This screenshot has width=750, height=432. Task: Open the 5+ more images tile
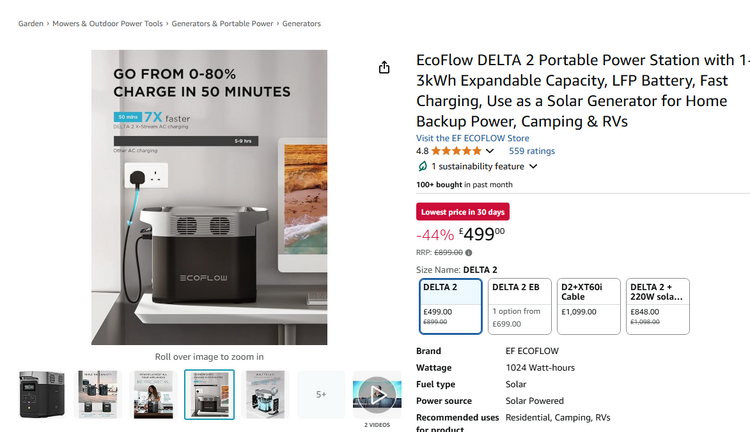[x=321, y=395]
